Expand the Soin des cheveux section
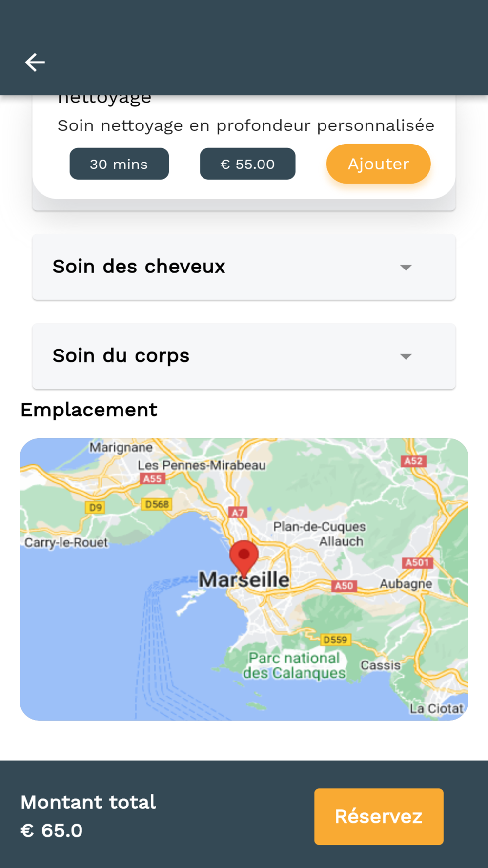The width and height of the screenshot is (488, 868). pyautogui.click(x=244, y=267)
